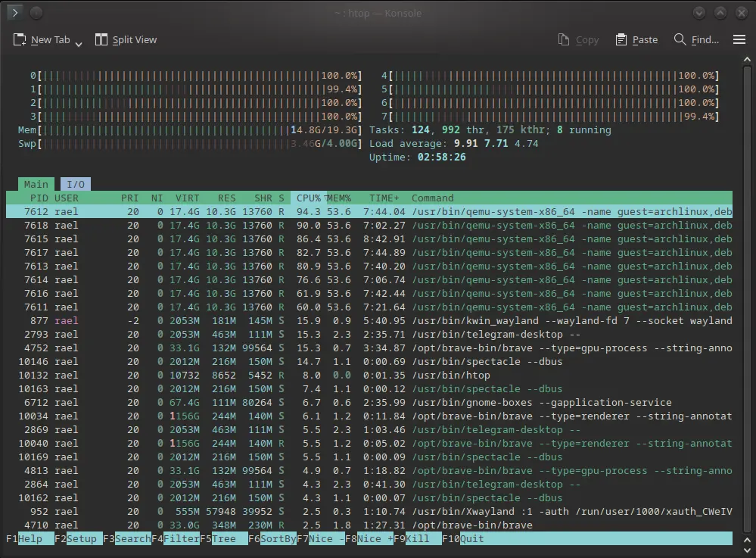Click the TIME+ column header

point(384,198)
